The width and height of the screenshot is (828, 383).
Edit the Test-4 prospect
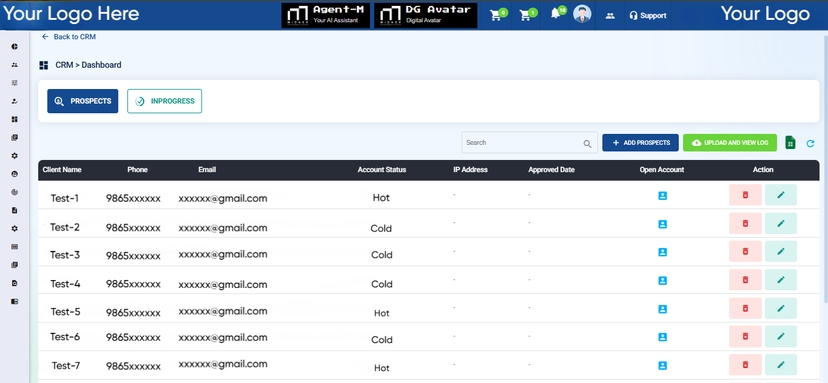pos(781,280)
